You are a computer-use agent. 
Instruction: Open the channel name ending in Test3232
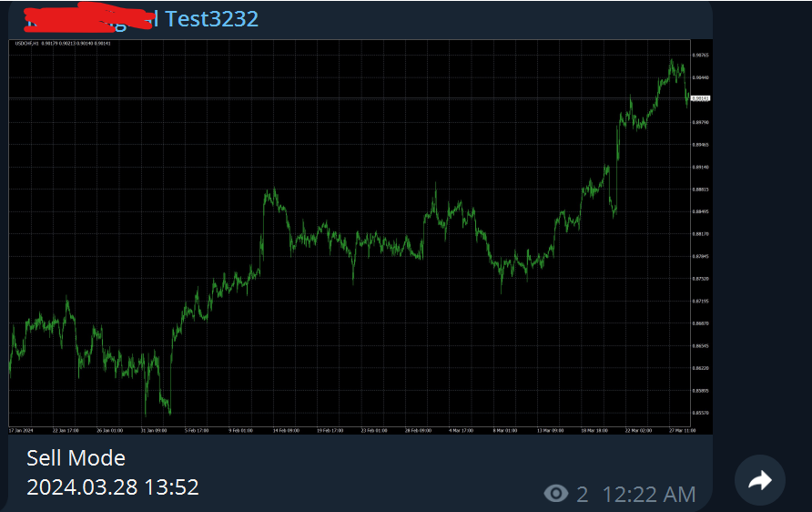(x=142, y=19)
